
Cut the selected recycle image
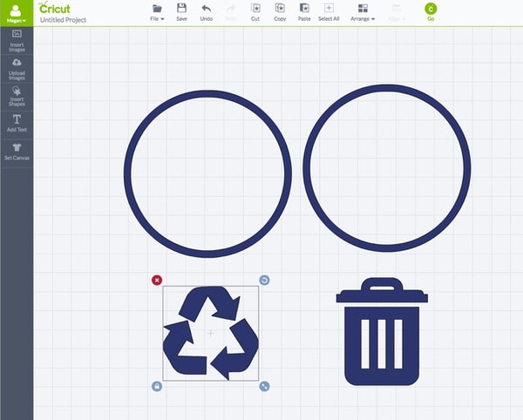click(x=255, y=11)
